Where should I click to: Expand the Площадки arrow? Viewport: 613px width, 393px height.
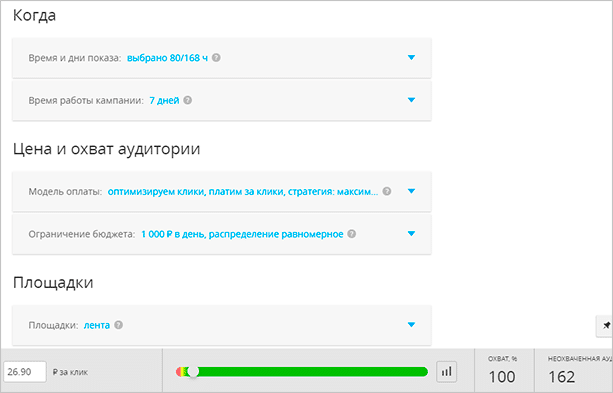pyautogui.click(x=411, y=325)
